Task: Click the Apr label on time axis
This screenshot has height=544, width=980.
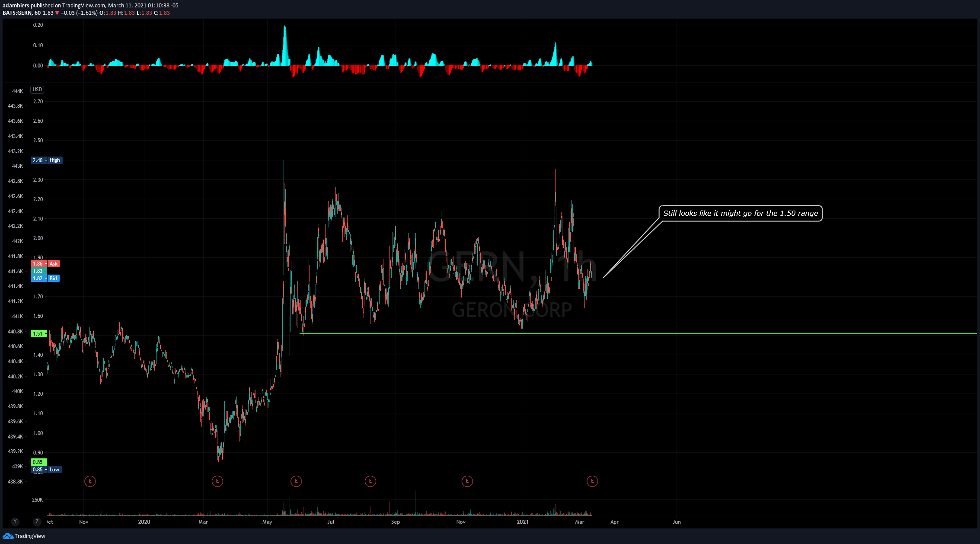Action: tap(614, 522)
